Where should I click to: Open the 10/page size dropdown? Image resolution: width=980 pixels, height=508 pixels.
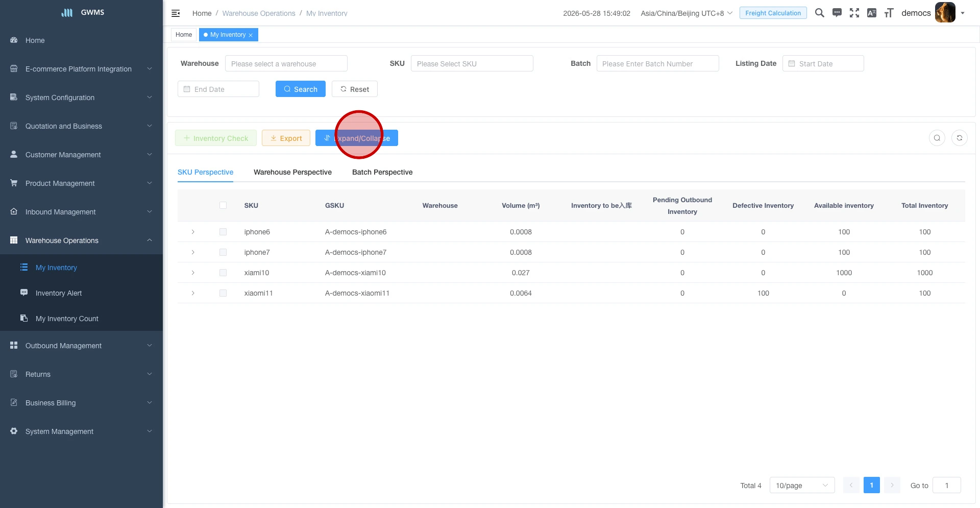click(802, 485)
